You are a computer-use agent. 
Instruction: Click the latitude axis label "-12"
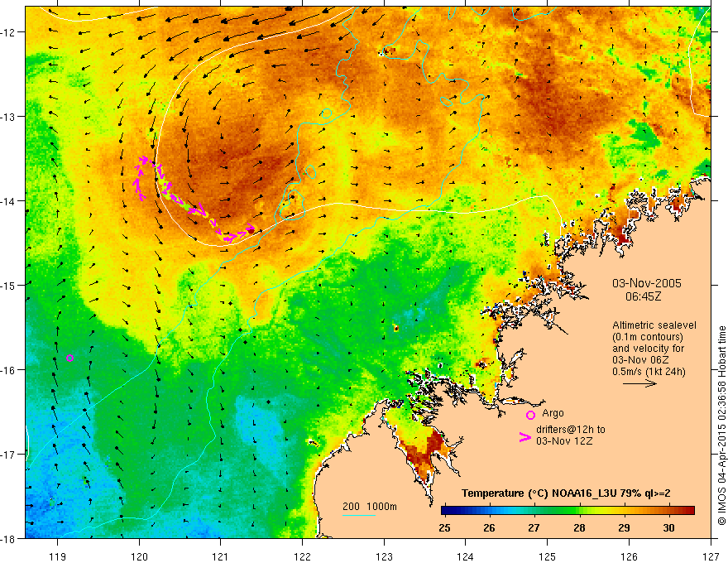8,32
